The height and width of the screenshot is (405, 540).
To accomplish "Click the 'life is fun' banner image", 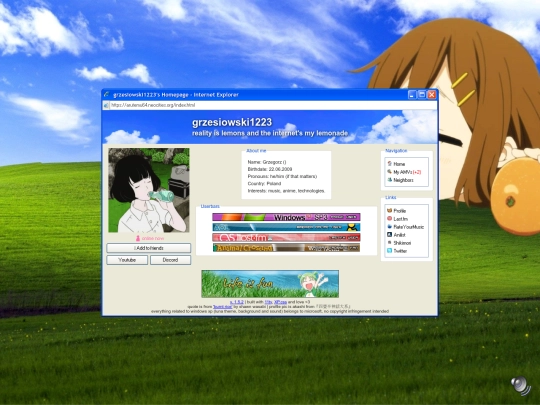I will coord(270,284).
